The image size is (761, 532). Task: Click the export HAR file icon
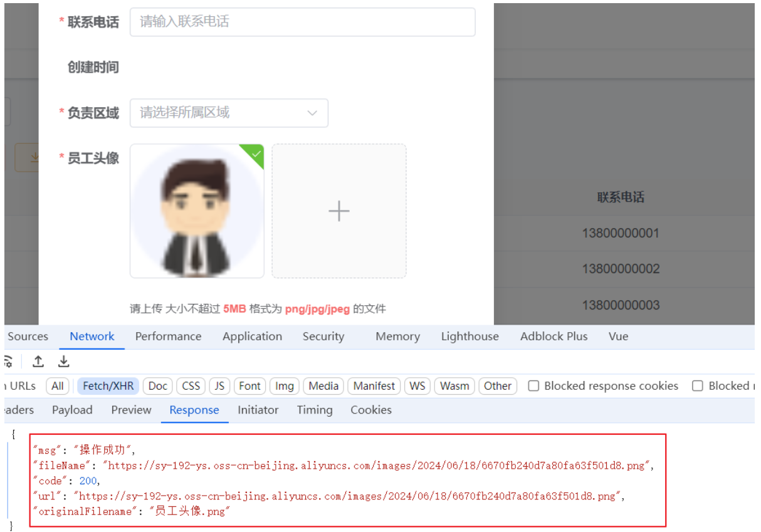coord(63,362)
